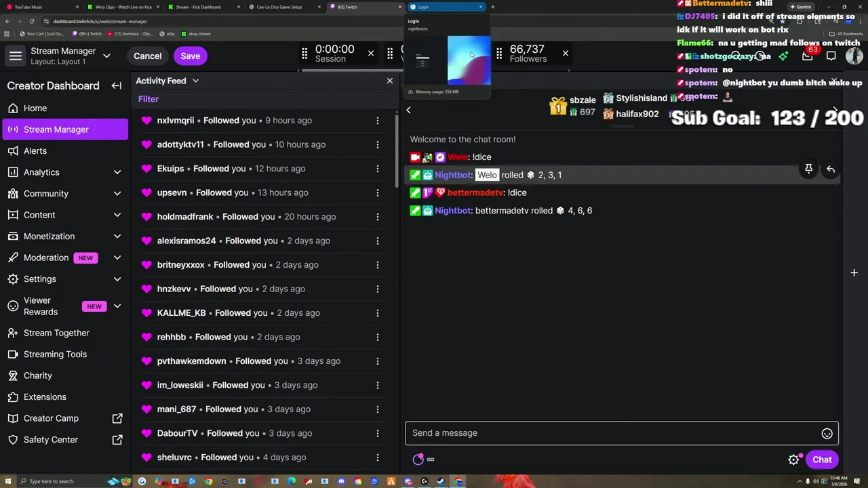868x488 pixels.
Task: Collapse the Creator Dashboard sidebar arrow
Action: [116, 85]
